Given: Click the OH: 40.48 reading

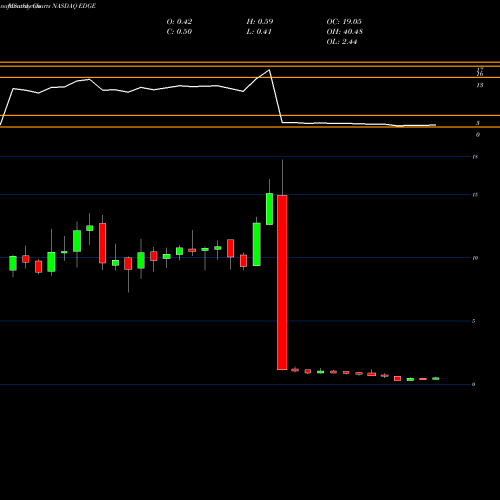Looking at the screenshot, I should tap(345, 32).
